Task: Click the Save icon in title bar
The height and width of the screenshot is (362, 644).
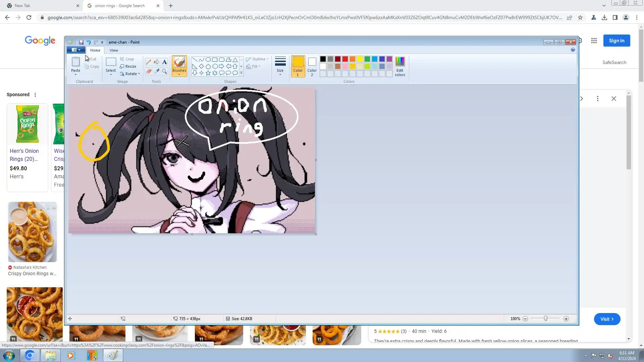Action: (x=81, y=42)
